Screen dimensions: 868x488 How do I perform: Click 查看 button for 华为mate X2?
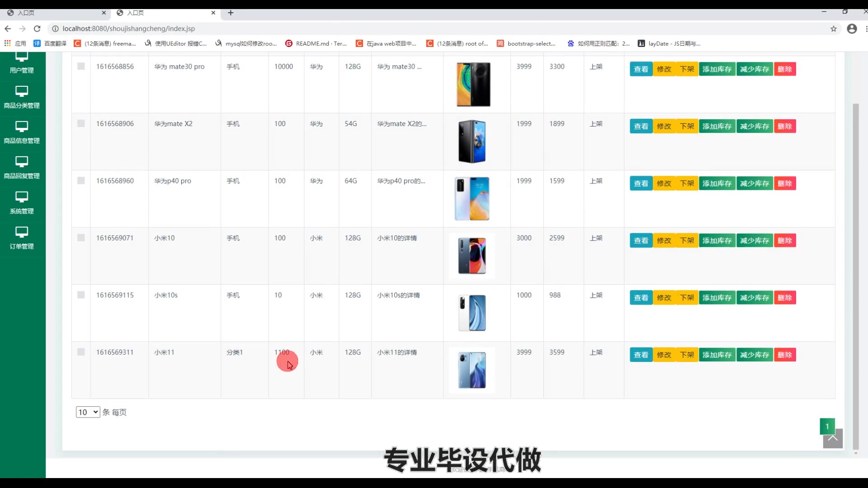click(641, 127)
